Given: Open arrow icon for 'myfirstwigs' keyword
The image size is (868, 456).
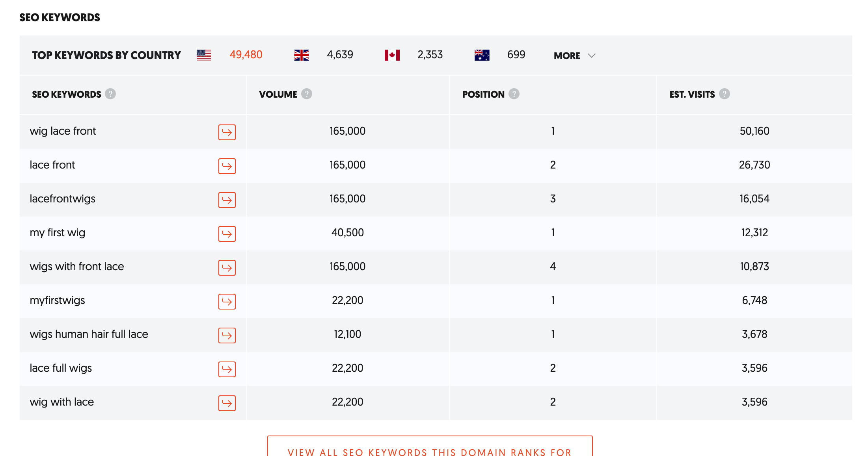Looking at the screenshot, I should point(227,302).
